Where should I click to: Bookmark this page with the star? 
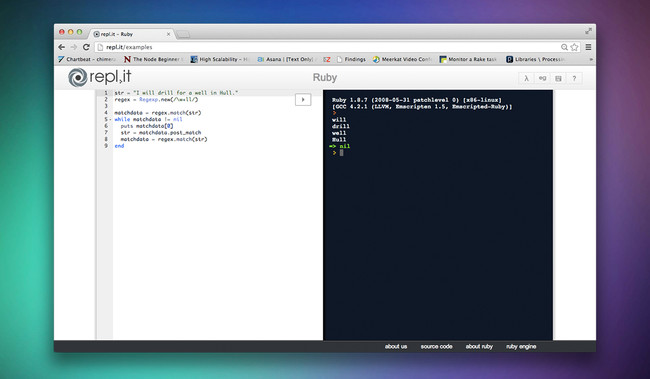[574, 47]
